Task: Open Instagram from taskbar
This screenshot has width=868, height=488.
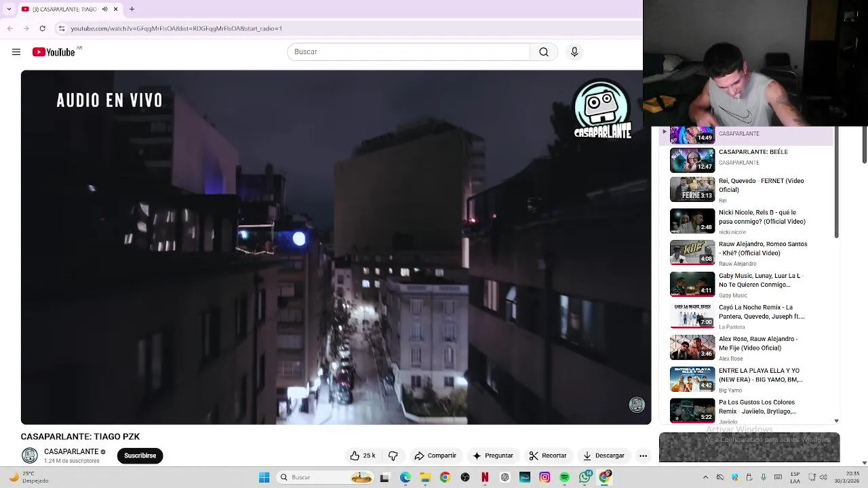Action: (x=545, y=478)
